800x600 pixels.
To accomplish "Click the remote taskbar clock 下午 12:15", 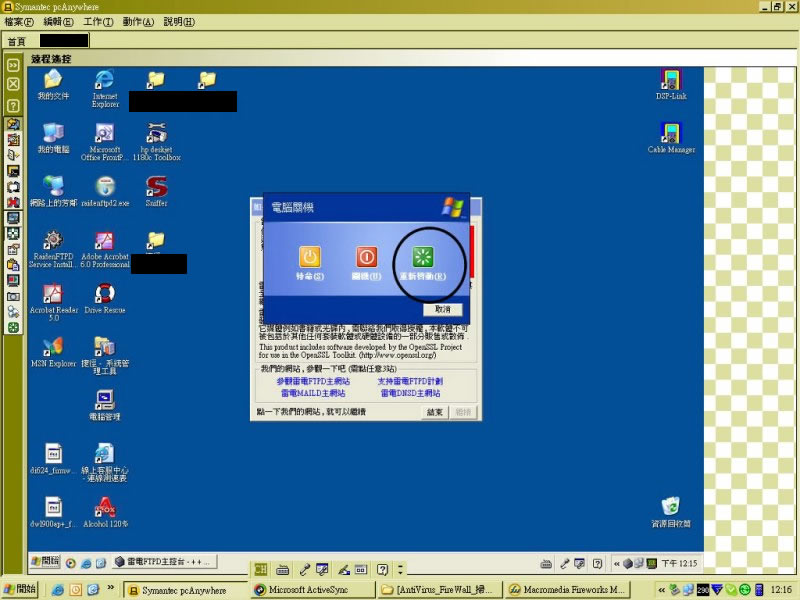I will pyautogui.click(x=679, y=564).
